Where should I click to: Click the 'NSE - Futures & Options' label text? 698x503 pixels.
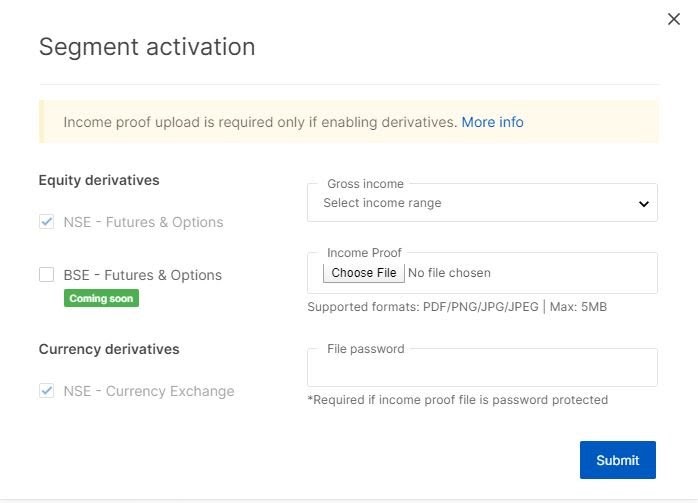click(143, 222)
